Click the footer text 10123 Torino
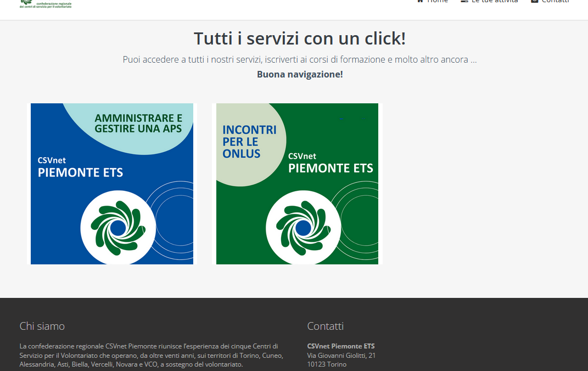 327,364
